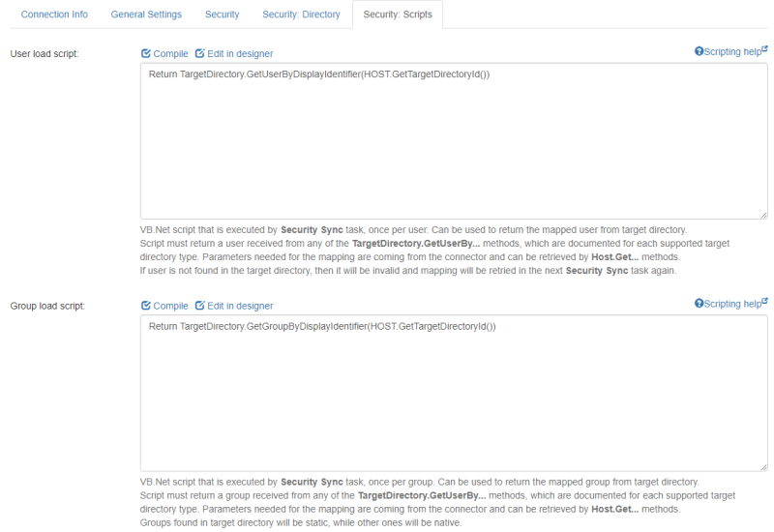Click the external link icon beside Group Scripting help
This screenshot has height=532, width=774.
(x=764, y=301)
